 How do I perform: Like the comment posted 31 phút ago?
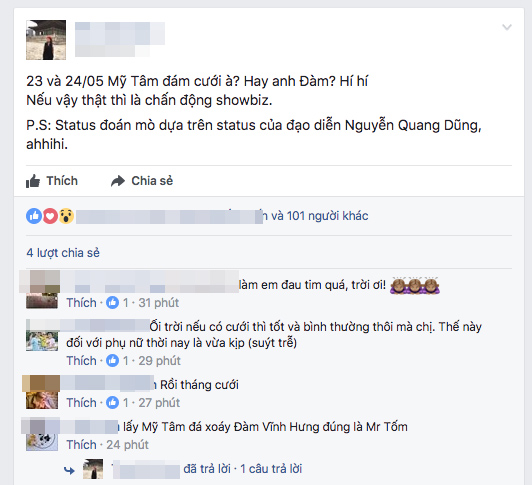click(x=81, y=302)
